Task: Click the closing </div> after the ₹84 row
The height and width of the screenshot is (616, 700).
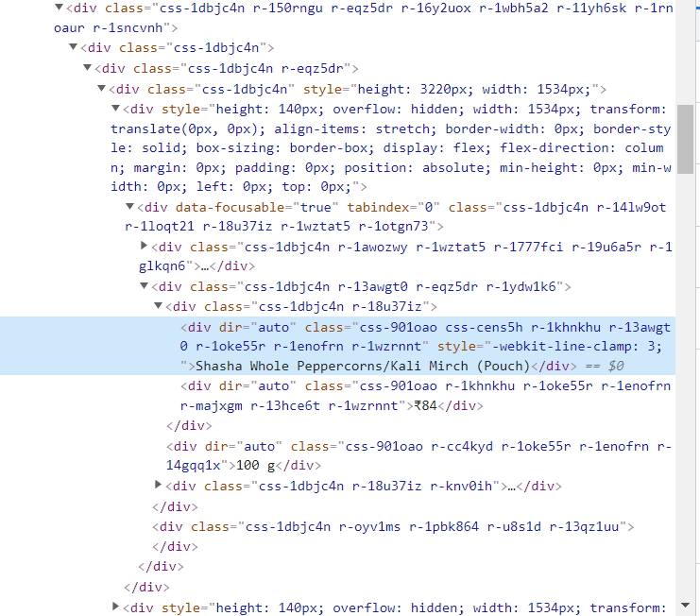Action: (189, 426)
